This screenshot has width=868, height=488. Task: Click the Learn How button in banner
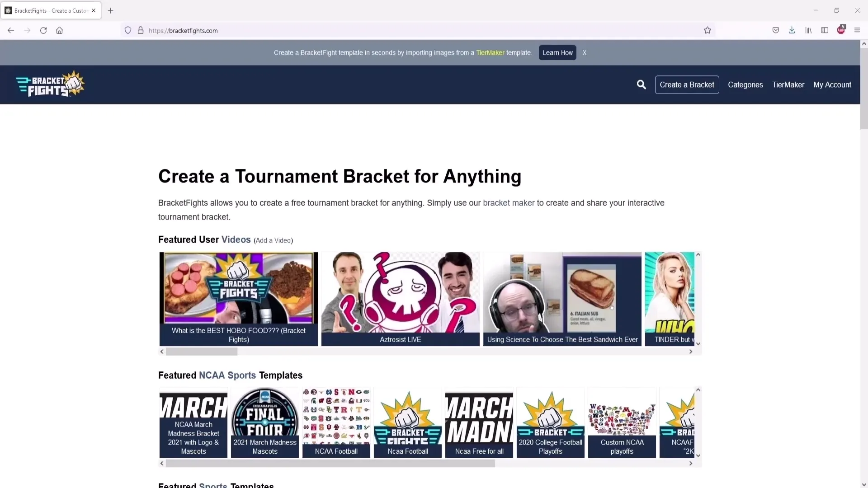557,52
